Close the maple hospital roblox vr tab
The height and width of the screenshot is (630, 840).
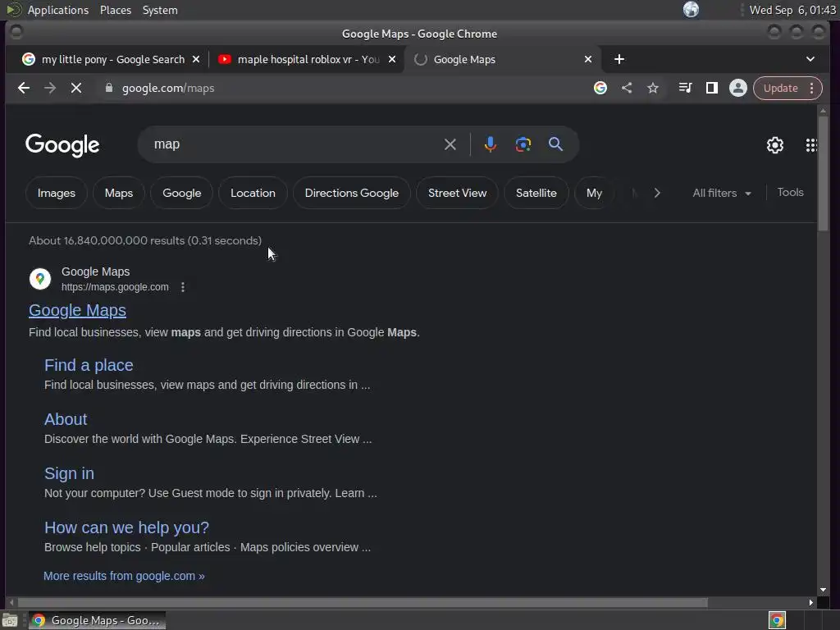click(392, 59)
